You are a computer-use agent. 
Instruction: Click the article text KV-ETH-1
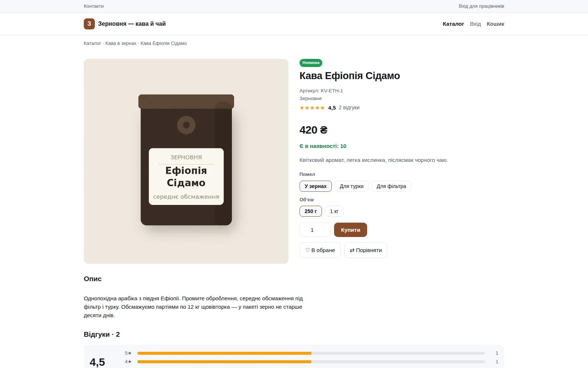tap(332, 91)
